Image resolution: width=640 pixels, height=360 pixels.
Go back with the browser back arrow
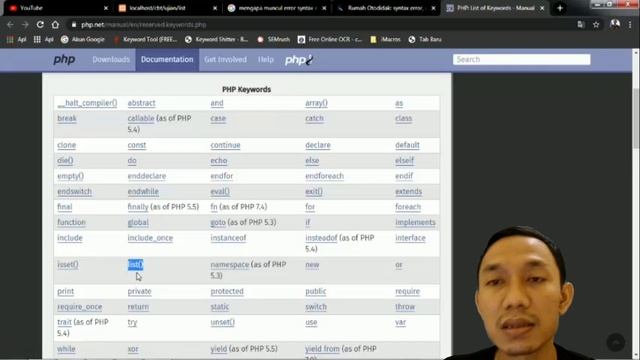(10, 25)
